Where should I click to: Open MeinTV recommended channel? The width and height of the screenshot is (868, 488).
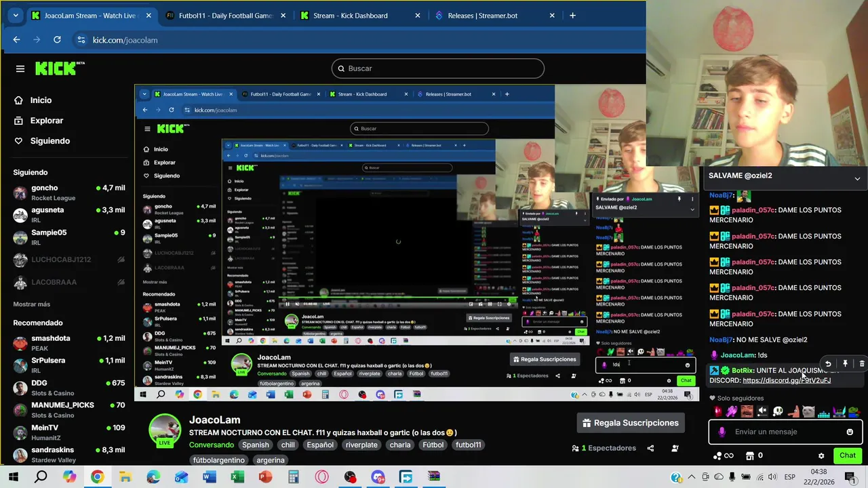point(68,432)
